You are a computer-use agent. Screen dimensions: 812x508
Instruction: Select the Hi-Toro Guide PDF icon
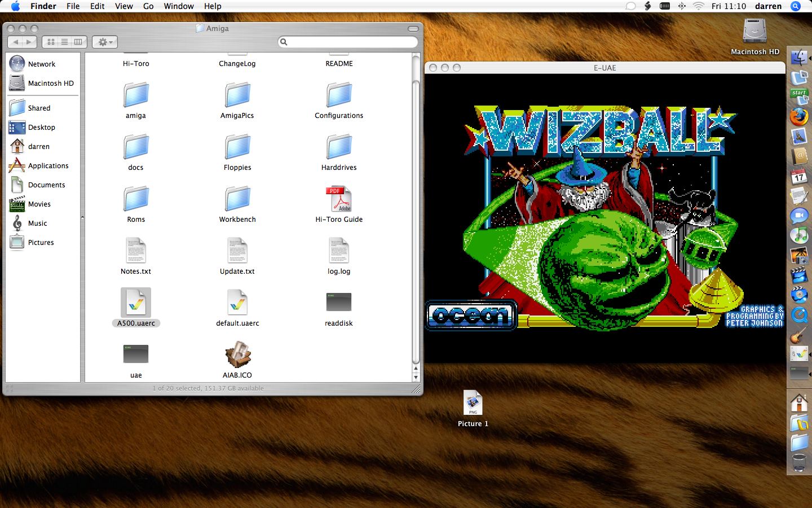339,199
